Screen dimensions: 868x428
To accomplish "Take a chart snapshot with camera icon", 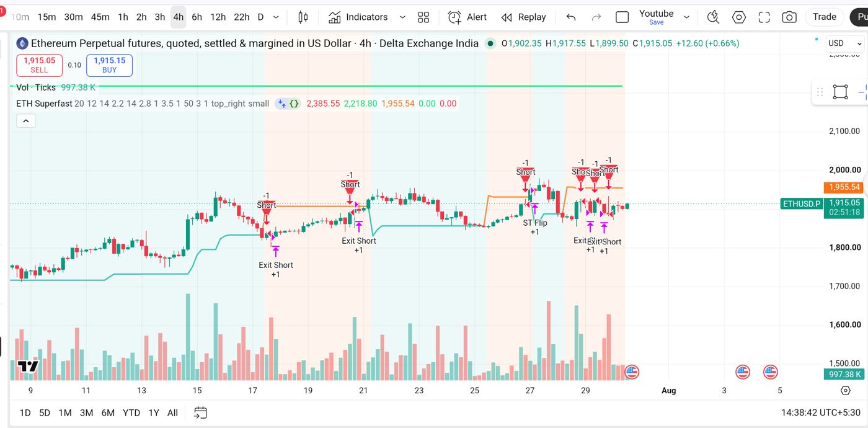I will coord(789,17).
